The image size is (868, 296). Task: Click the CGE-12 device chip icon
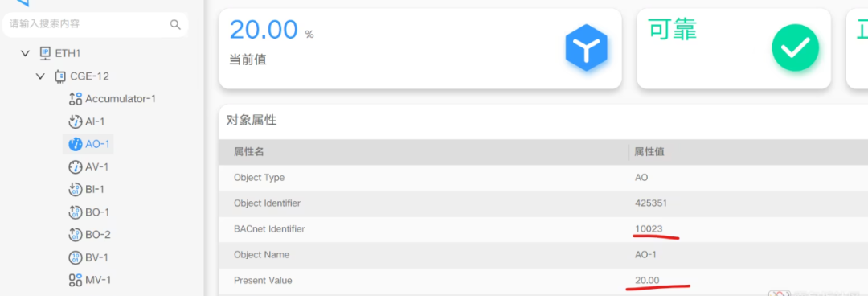pyautogui.click(x=60, y=76)
